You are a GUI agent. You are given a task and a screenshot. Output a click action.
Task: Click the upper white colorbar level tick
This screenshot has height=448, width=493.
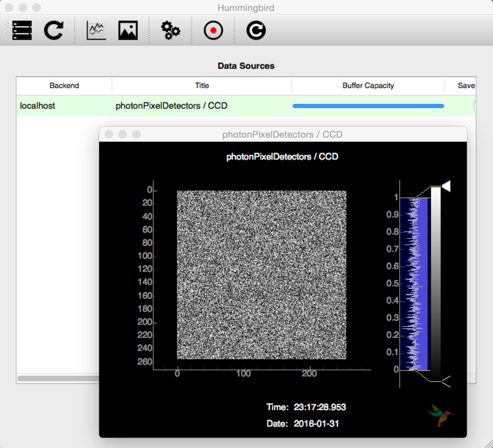point(446,186)
